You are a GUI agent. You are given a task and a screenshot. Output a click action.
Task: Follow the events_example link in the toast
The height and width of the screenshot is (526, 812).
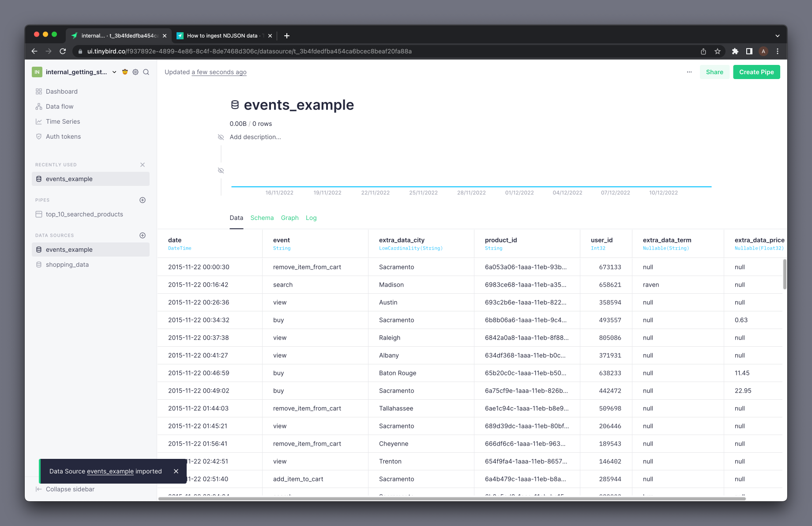tap(110, 471)
